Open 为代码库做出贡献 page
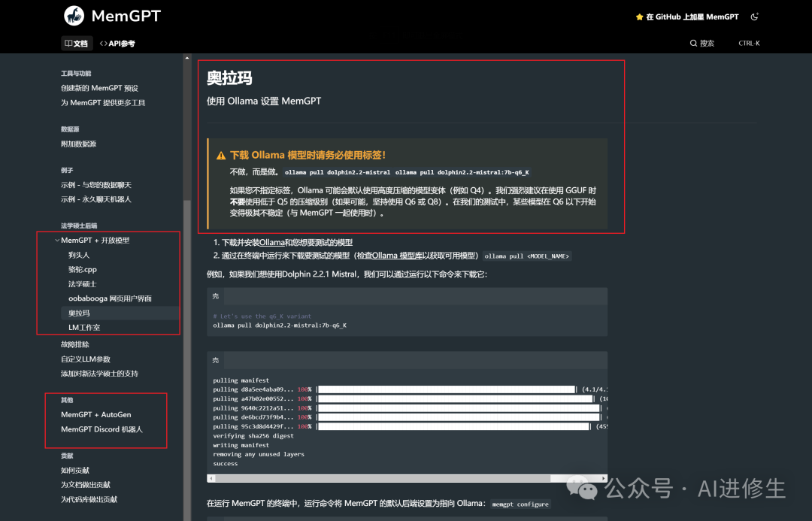 click(89, 499)
